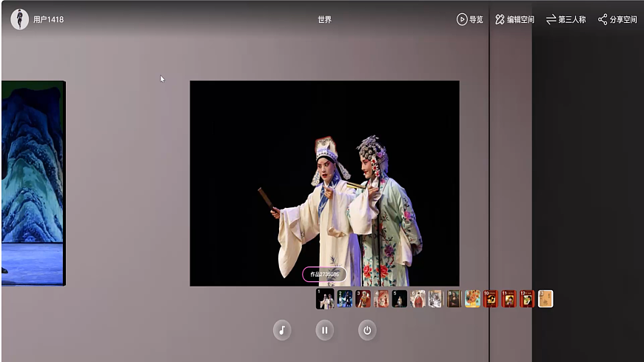Open 编辑空间 edit space
This screenshot has width=644, height=362.
[x=514, y=19]
